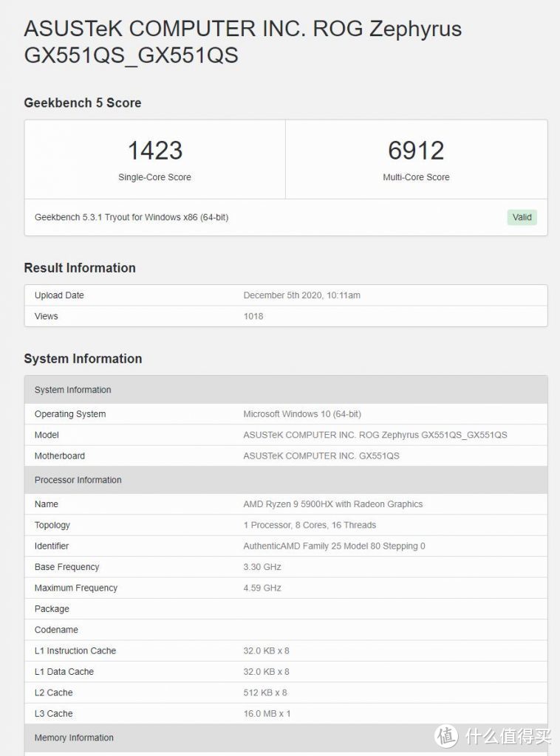Click the L1 Instruction Cache label

[75, 651]
